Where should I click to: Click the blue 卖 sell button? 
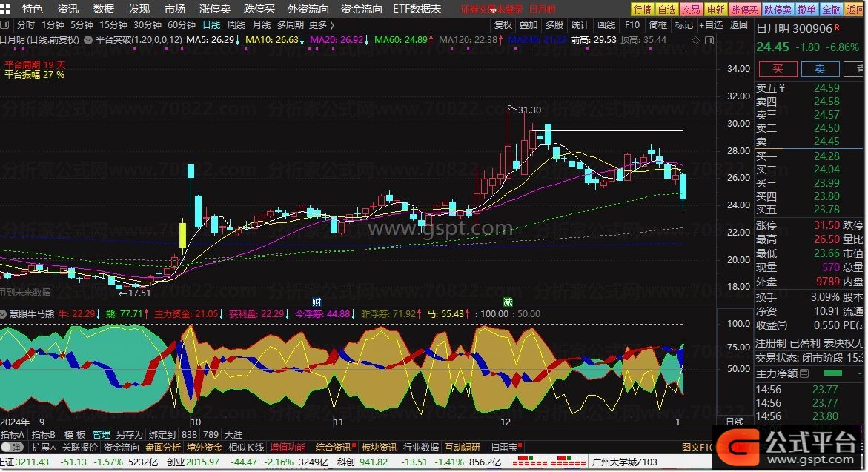point(820,69)
